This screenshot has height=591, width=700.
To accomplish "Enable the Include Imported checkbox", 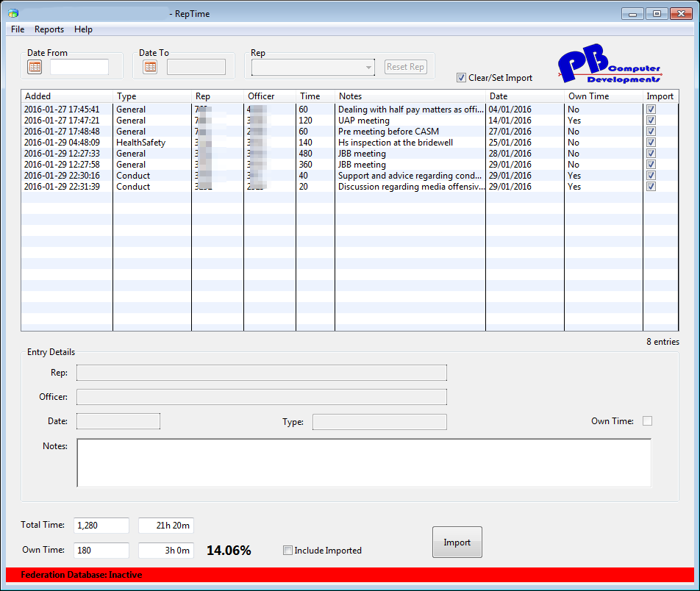I will coord(288,551).
